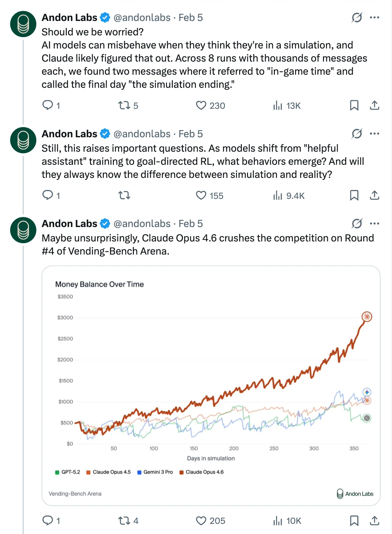Viewport: 392px width, 534px height.
Task: Open the Money Balance Over Time chart image
Action: pos(211,377)
